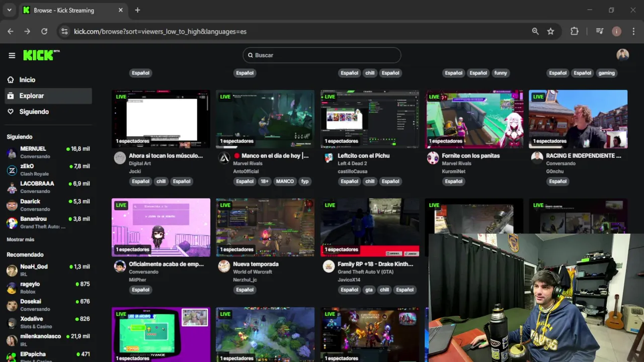644x362 pixels.
Task: Open the user profile avatar menu
Action: pyautogui.click(x=623, y=55)
